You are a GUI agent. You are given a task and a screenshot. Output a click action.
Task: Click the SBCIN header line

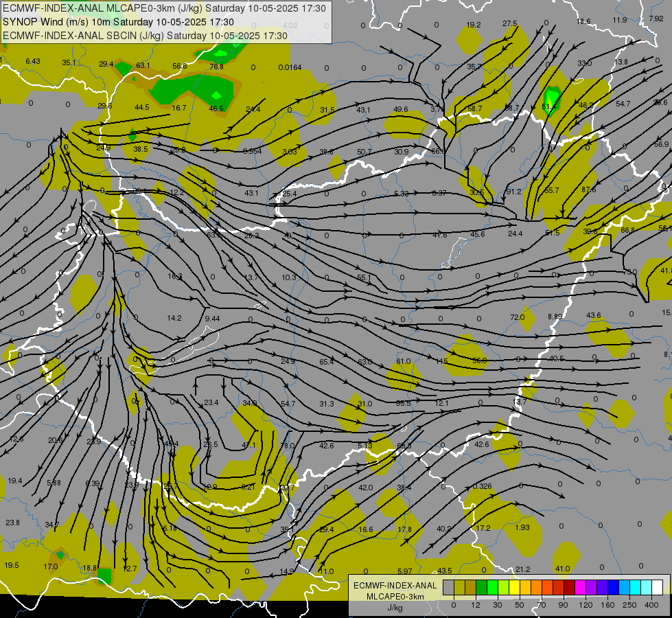pyautogui.click(x=146, y=36)
